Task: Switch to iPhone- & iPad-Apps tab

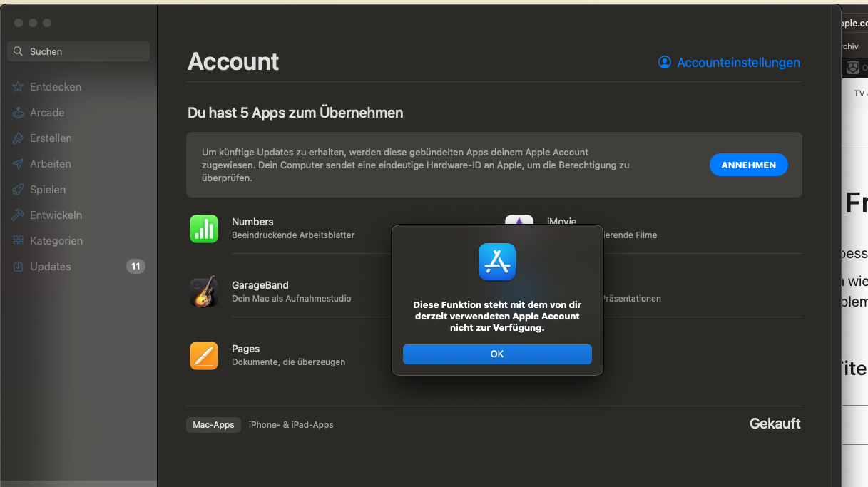Action: tap(291, 425)
